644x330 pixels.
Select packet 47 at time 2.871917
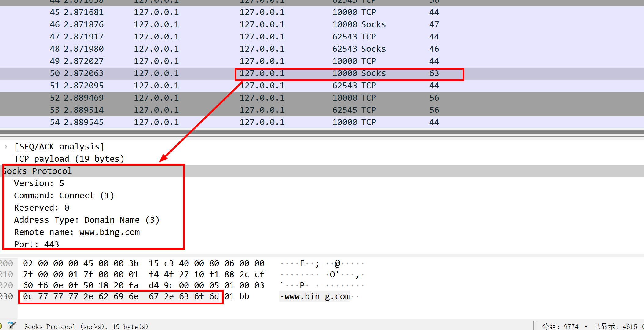click(x=322, y=37)
